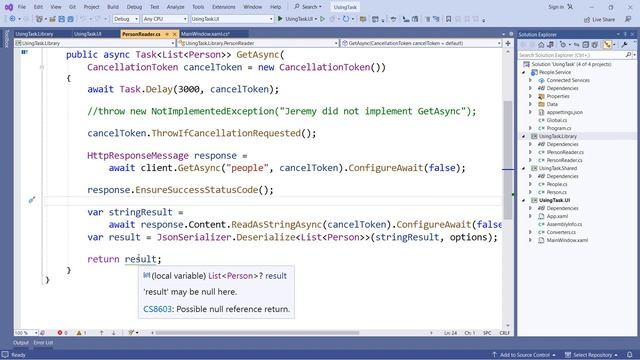This screenshot has height=360, width=640.
Task: Toggle Show All Files highlighted icon
Action: (x=607, y=44)
